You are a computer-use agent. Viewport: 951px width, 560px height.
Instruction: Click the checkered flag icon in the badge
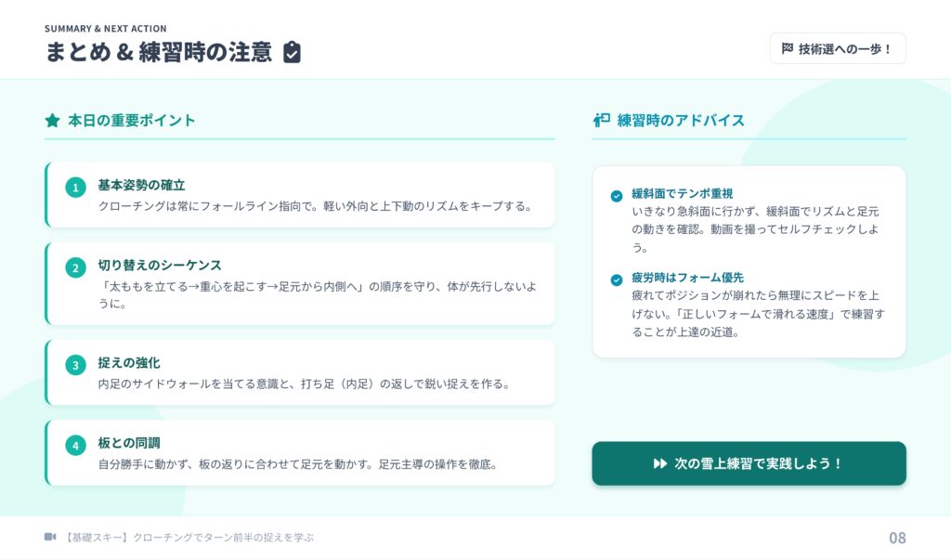click(788, 48)
